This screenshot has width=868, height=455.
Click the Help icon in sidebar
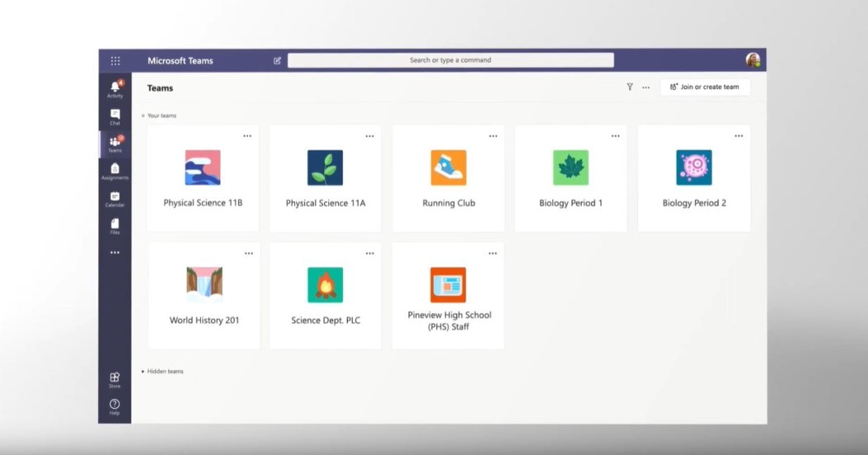(115, 405)
